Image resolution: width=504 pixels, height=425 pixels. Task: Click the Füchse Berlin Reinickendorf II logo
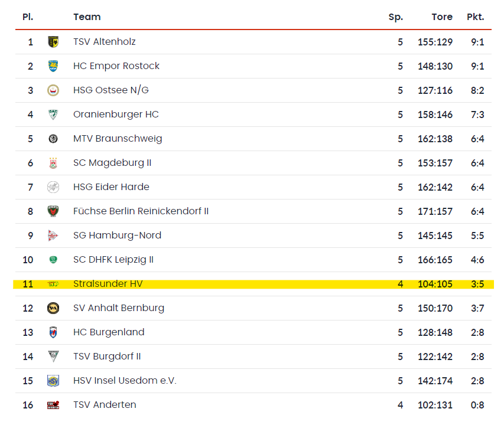coord(53,211)
